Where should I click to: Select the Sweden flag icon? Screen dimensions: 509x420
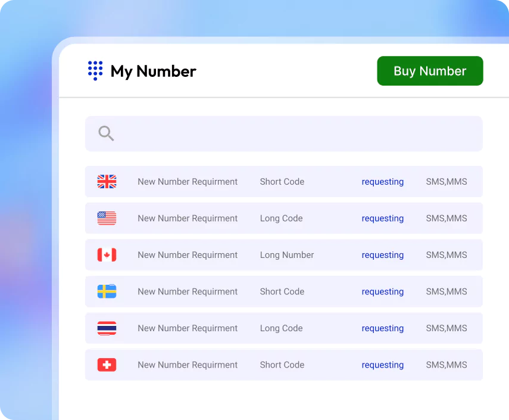[107, 291]
